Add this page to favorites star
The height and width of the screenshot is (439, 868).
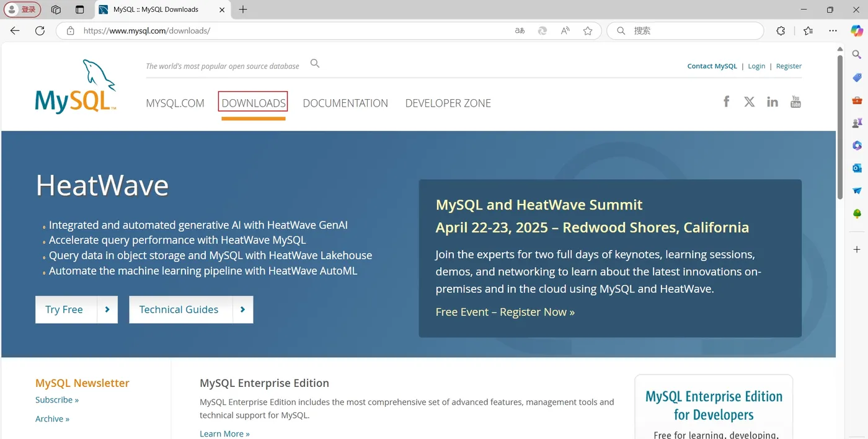point(588,30)
